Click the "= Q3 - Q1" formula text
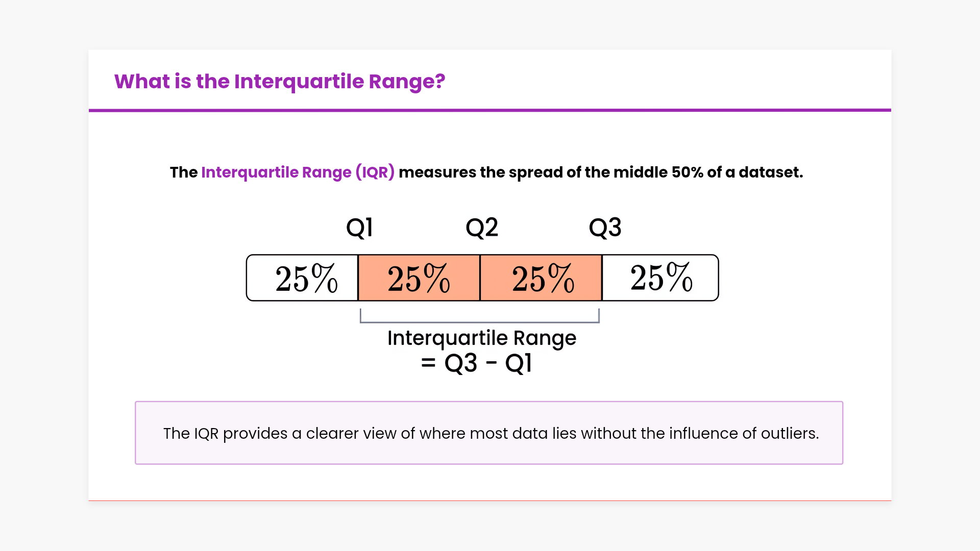Viewport: 980px width, 551px height. click(476, 363)
